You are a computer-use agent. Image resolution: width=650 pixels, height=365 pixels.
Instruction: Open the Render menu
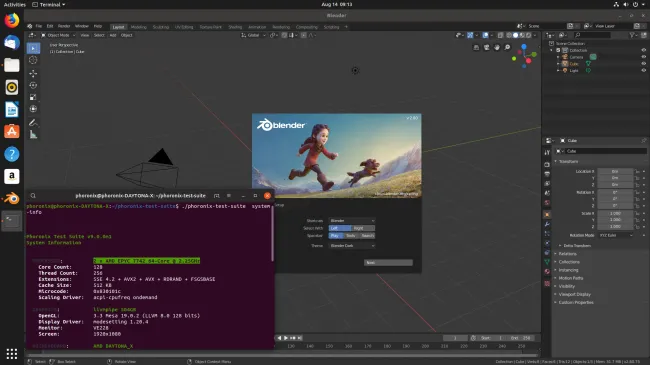64,26
